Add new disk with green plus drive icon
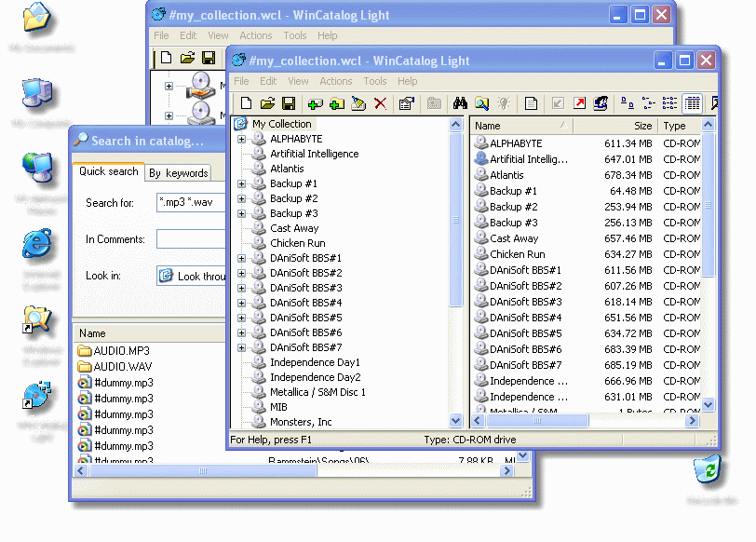This screenshot has width=756, height=542. pyautogui.click(x=315, y=103)
